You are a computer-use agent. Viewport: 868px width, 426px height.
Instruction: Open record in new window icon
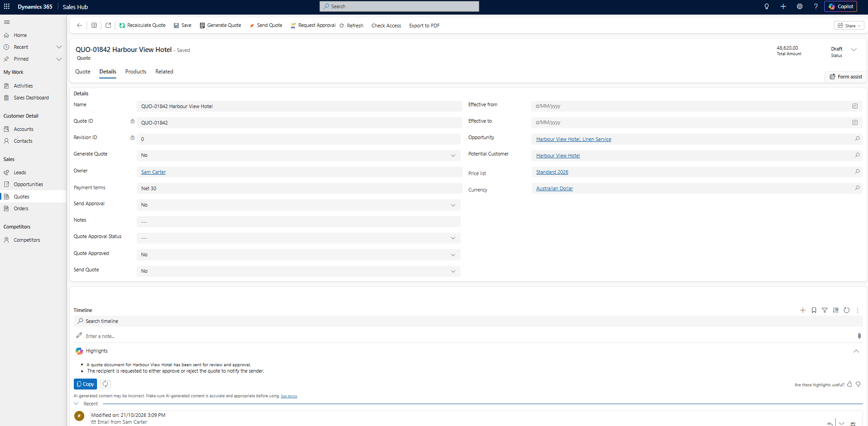click(x=108, y=26)
